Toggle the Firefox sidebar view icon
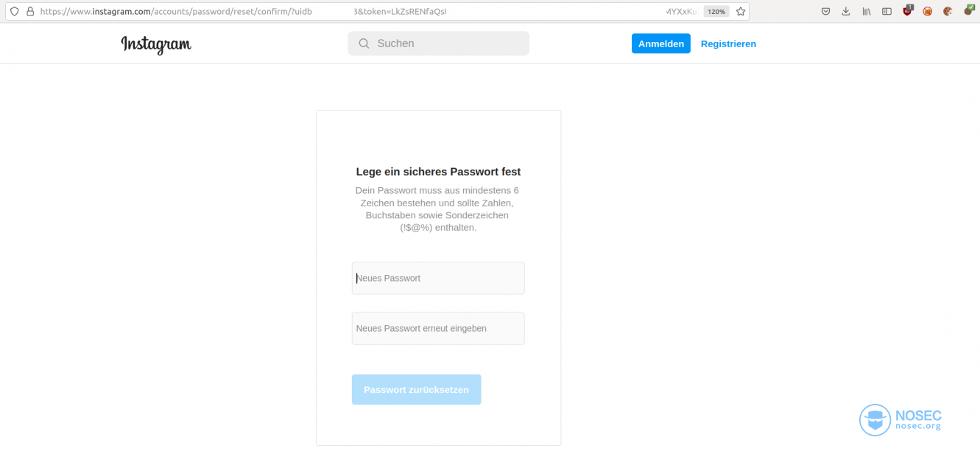 (887, 11)
